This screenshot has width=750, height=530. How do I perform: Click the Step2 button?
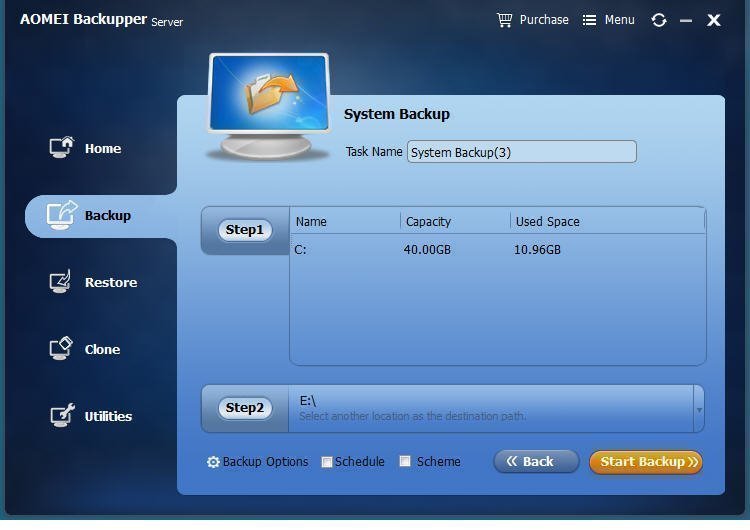click(244, 408)
